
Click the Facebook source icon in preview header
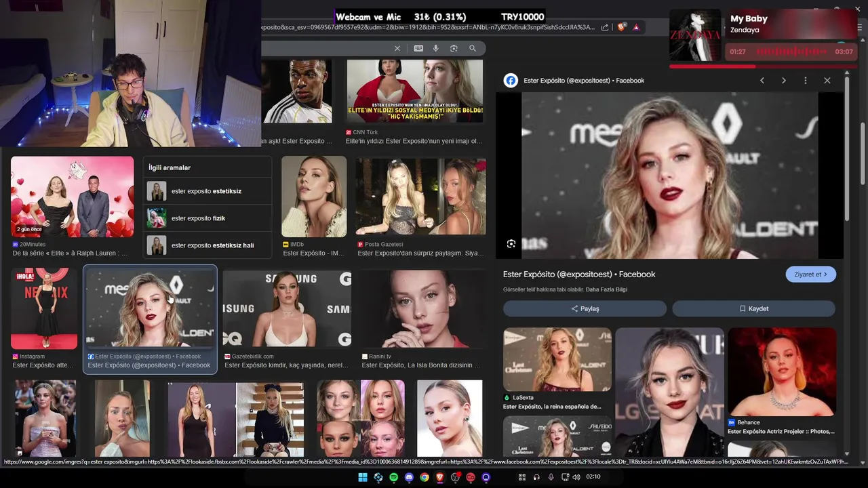511,81
